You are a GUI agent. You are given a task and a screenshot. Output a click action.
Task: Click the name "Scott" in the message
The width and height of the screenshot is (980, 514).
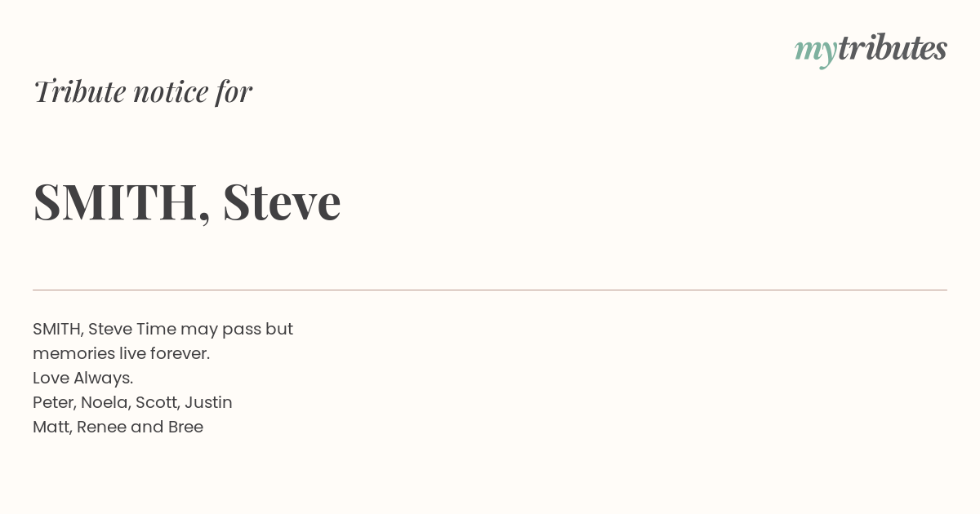pos(157,402)
